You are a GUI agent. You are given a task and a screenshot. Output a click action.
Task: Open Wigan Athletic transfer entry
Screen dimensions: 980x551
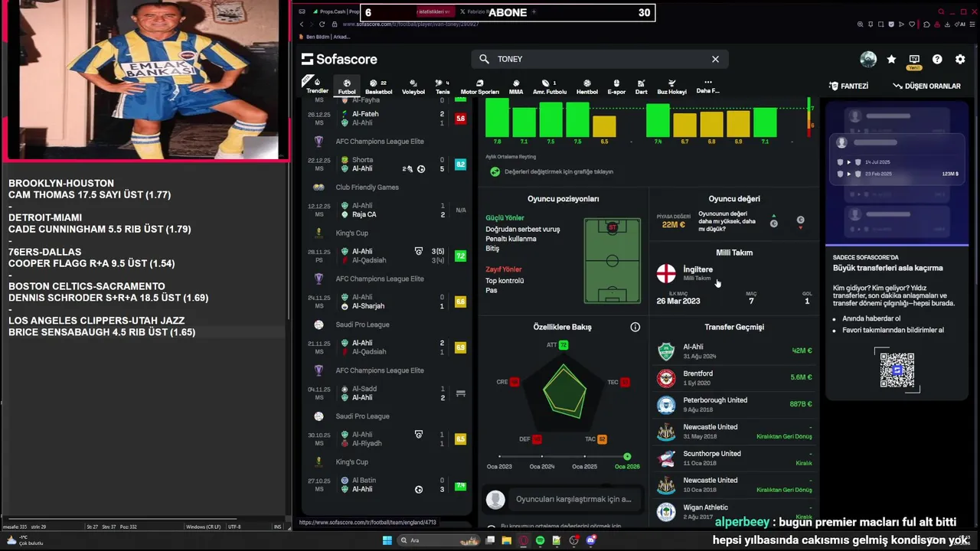pyautogui.click(x=735, y=511)
